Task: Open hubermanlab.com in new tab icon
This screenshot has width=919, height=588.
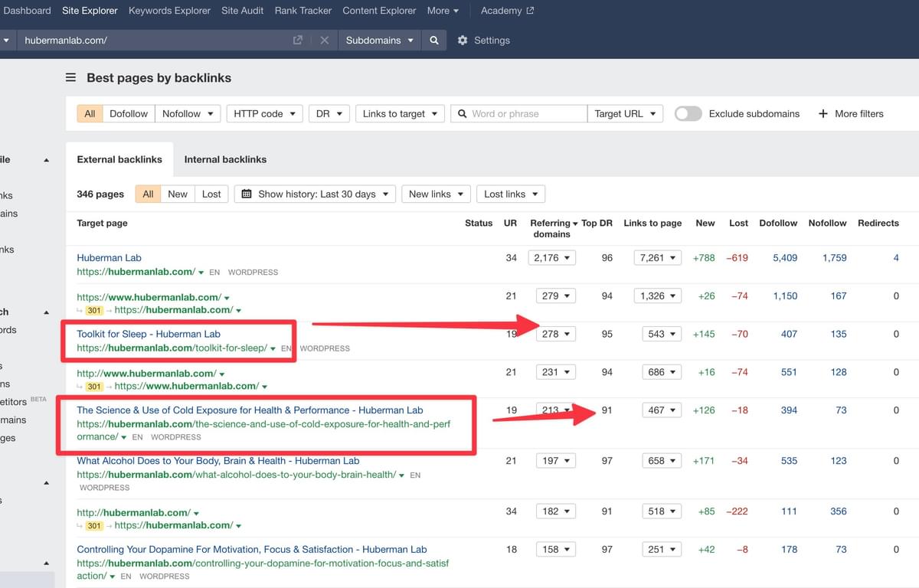Action: (x=298, y=41)
